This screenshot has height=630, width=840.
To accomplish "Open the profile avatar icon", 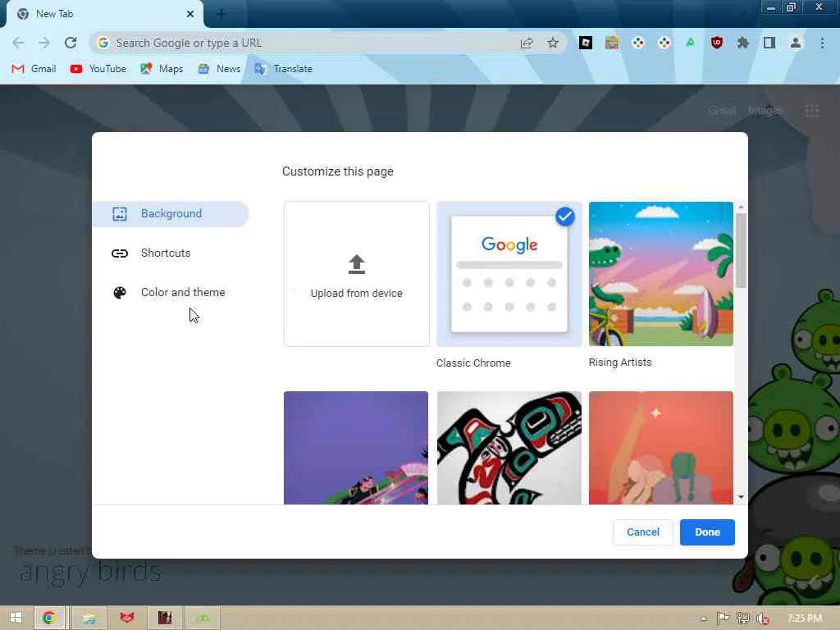I will click(x=796, y=43).
